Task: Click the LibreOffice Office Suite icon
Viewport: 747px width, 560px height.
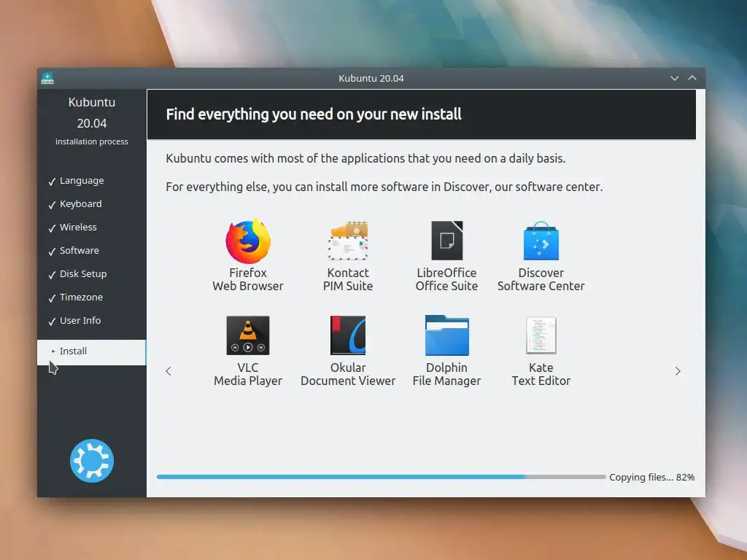Action: tap(447, 241)
